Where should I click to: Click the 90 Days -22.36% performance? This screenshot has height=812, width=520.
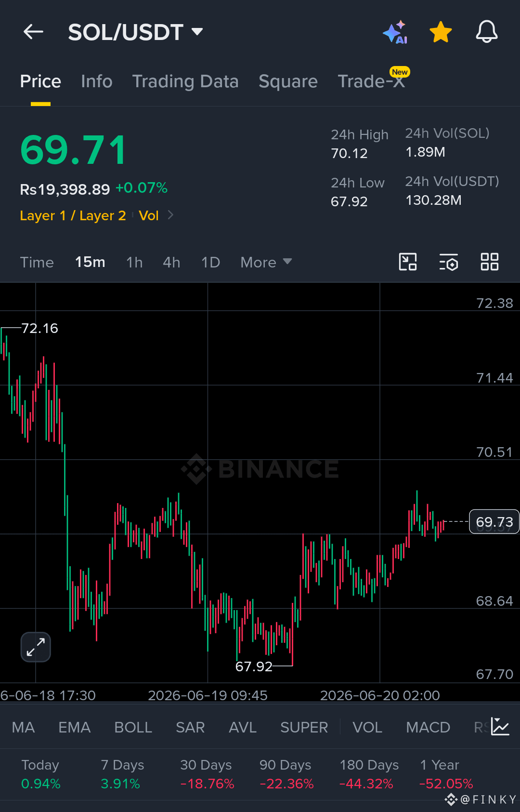(286, 774)
